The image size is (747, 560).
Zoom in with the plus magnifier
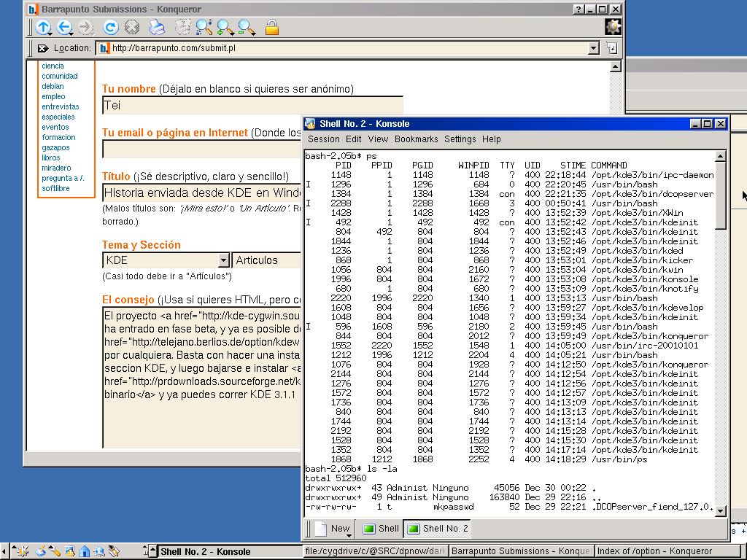tap(225, 27)
